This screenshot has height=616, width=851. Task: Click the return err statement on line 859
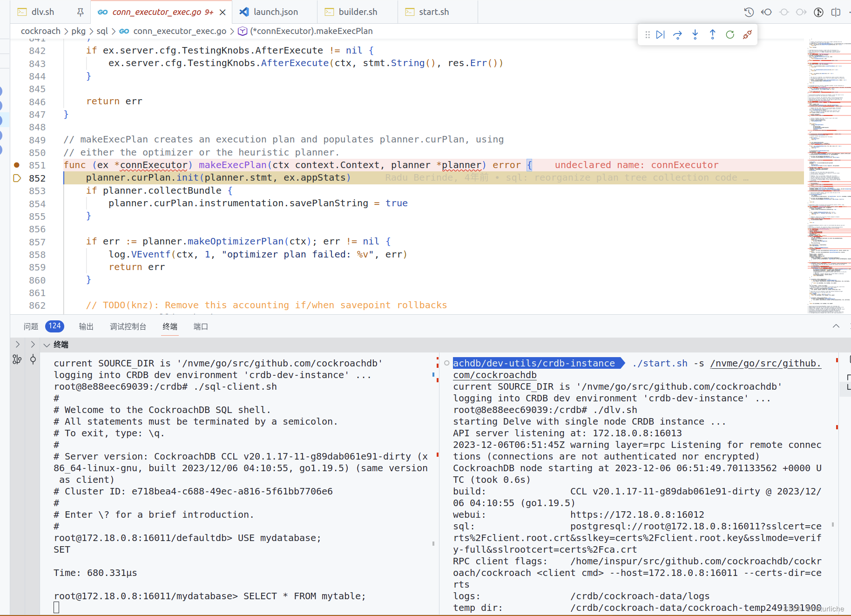point(137,267)
